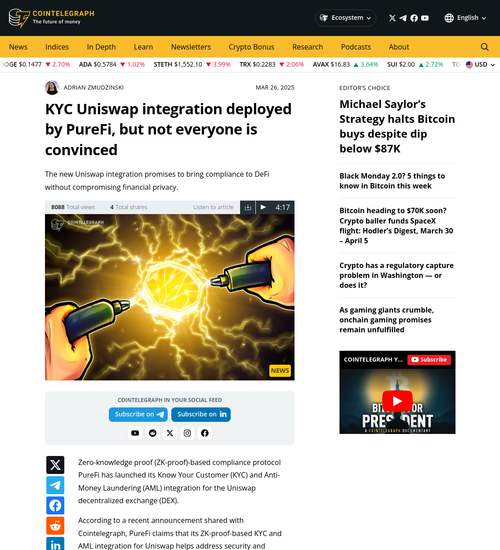Share article on Telegram via sidebar
The height and width of the screenshot is (550, 500).
(55, 485)
